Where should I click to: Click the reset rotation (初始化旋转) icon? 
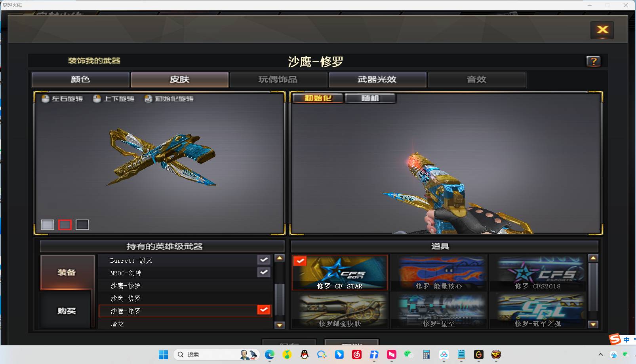coord(148,99)
